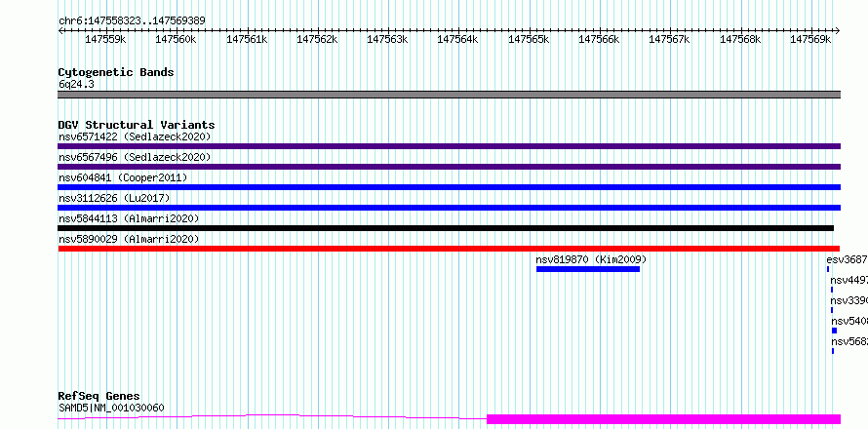
Task: Select the red bar for nsv5890029
Action: 449,249
